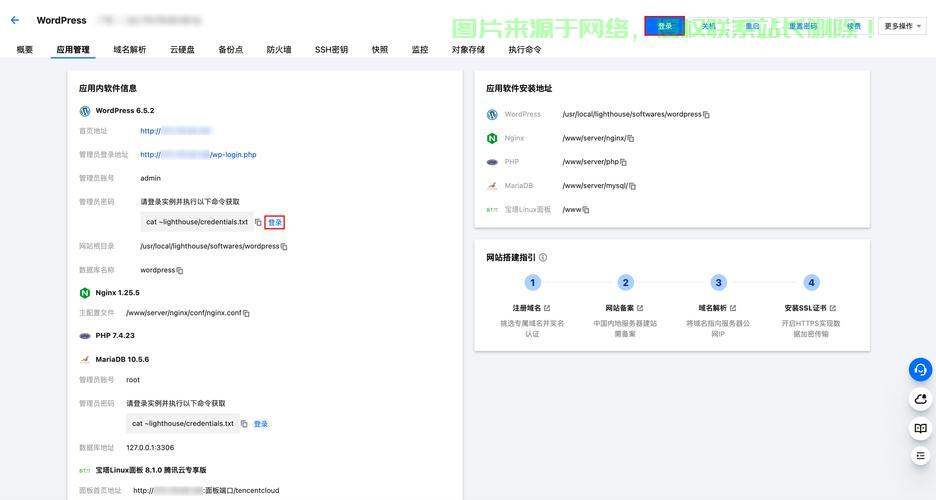Copy the 宝塔Linux面板 /www install path

pyautogui.click(x=586, y=210)
